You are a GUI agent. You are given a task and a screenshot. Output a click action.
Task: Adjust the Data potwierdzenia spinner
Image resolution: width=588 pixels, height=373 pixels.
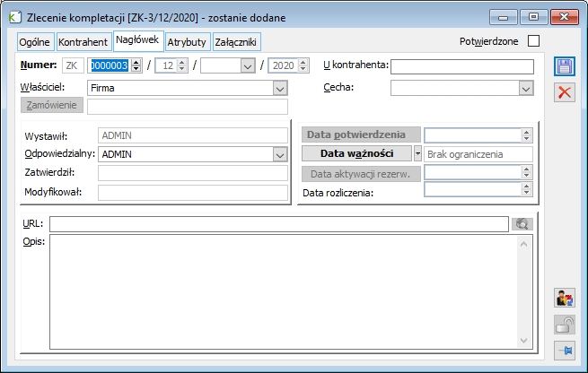click(526, 135)
